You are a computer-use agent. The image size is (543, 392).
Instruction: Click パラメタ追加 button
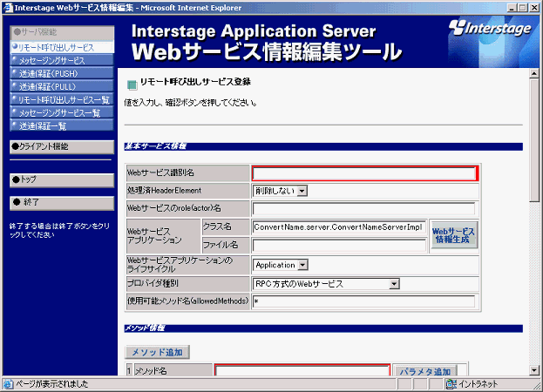(425, 371)
